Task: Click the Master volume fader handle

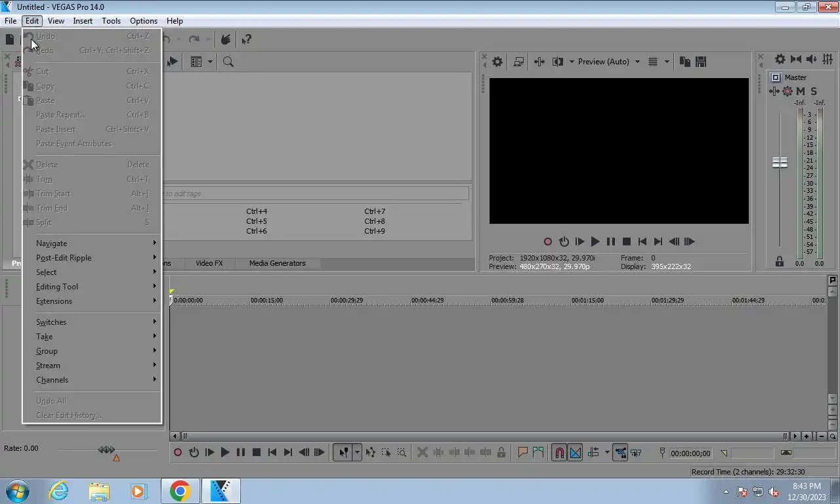Action: point(780,163)
